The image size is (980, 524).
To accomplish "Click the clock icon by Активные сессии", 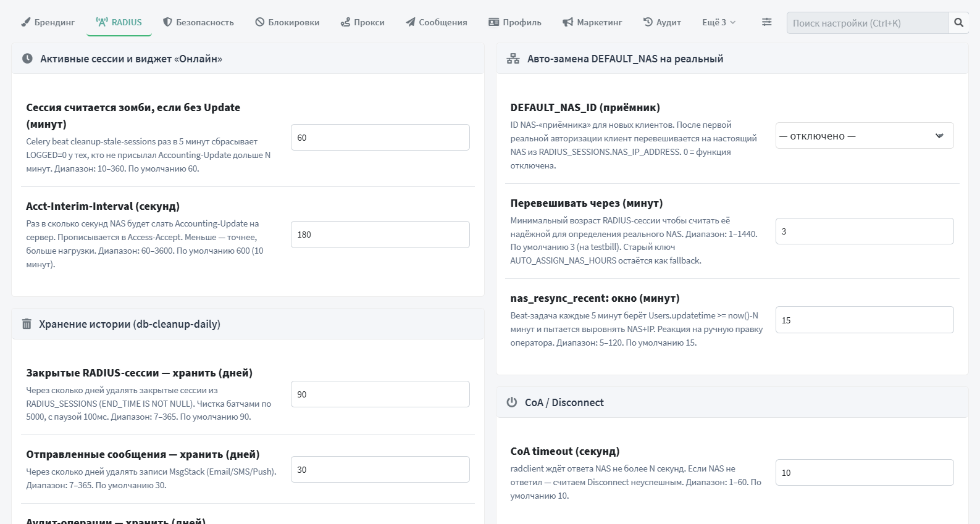I will (27, 59).
